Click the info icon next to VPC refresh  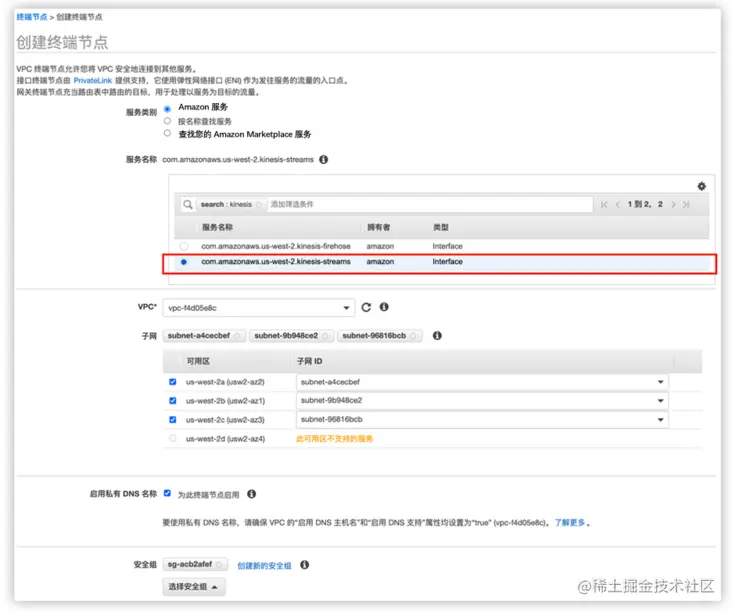(384, 307)
